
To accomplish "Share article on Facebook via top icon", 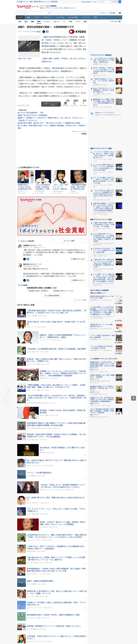I will point(47,32).
